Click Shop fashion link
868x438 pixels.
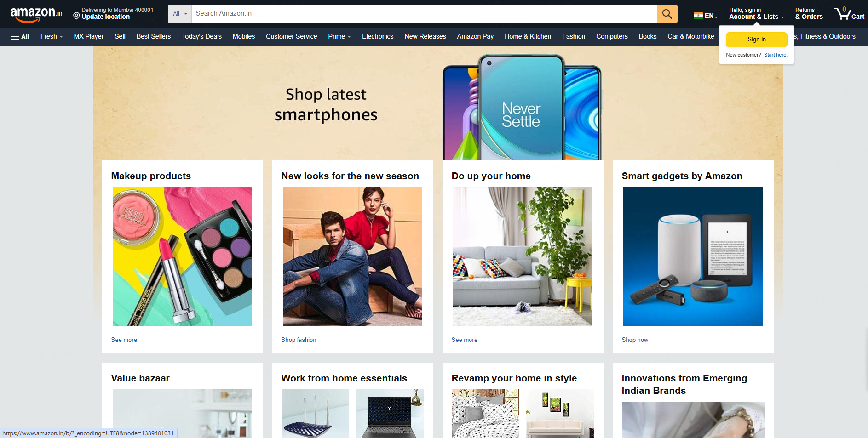299,340
